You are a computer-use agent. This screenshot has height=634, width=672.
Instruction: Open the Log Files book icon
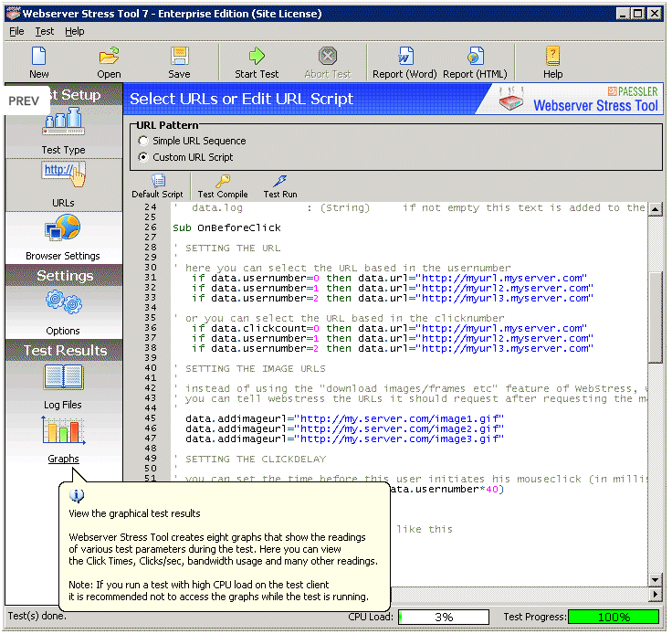[x=63, y=377]
